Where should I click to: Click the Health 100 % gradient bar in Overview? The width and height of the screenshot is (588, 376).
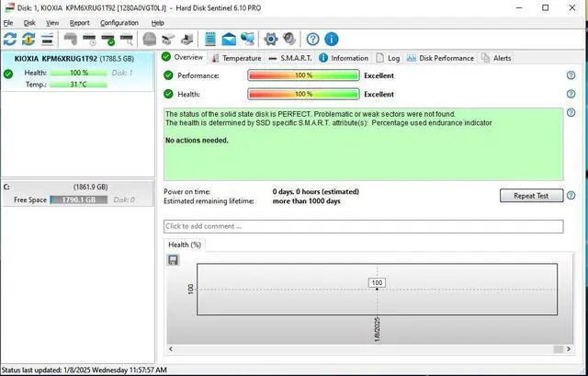(303, 94)
